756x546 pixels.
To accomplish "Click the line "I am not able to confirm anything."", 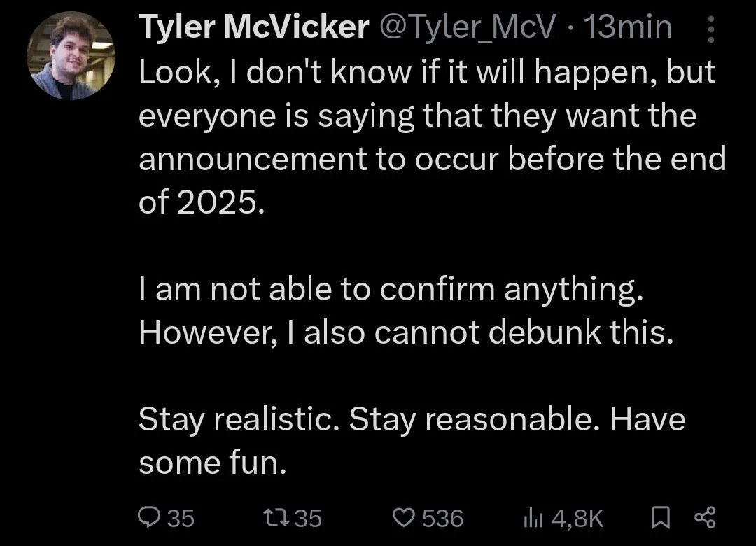I will coord(390,289).
